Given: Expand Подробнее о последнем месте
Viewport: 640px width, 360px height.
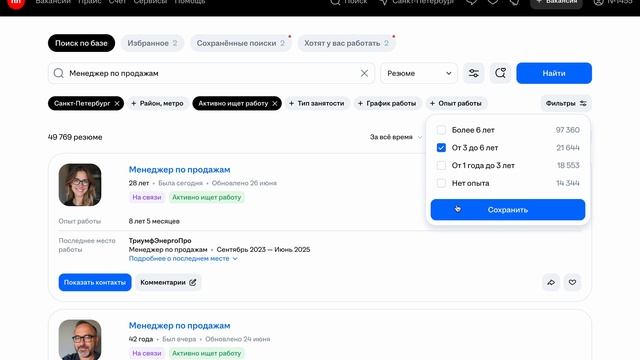Looking at the screenshot, I should coord(183,259).
